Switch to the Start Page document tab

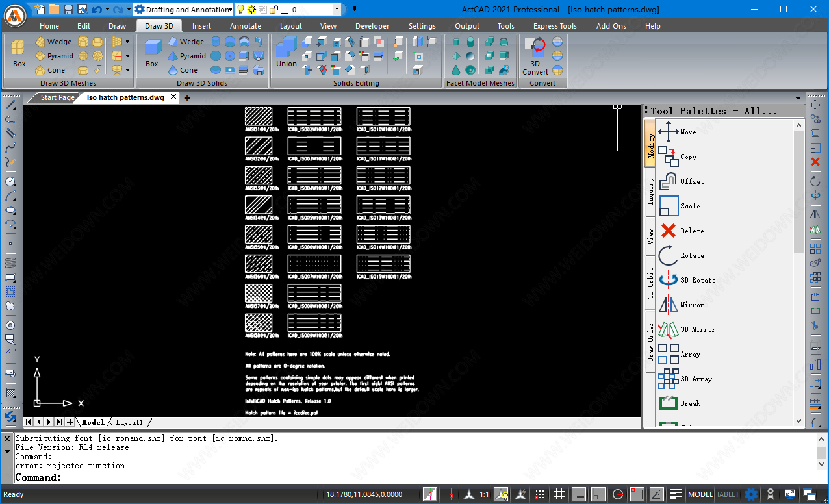pyautogui.click(x=57, y=97)
